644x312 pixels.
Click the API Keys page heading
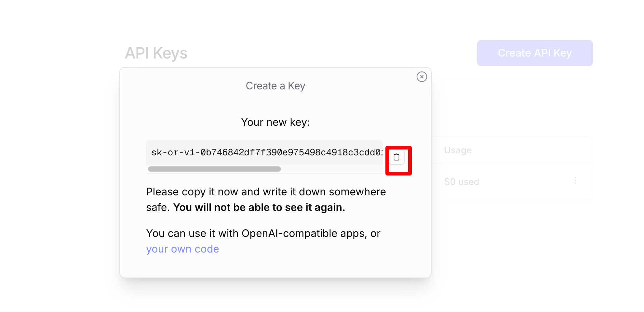(x=156, y=53)
